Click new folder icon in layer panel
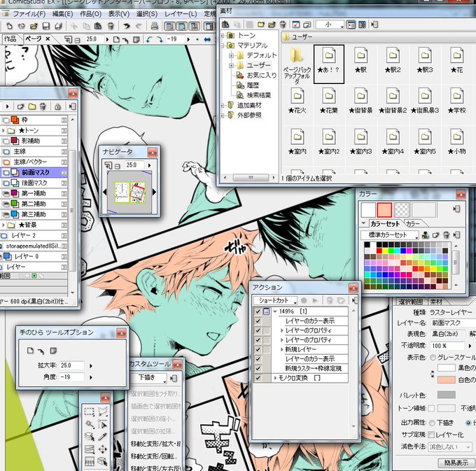 (x=32, y=106)
